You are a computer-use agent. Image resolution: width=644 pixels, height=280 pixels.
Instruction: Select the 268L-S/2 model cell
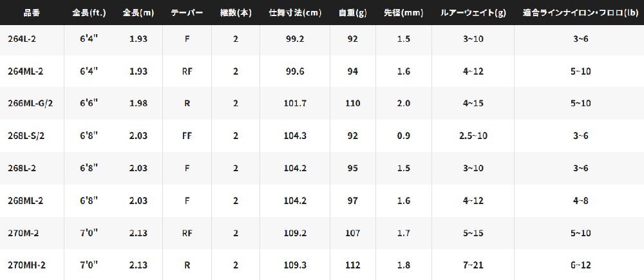[x=26, y=135]
